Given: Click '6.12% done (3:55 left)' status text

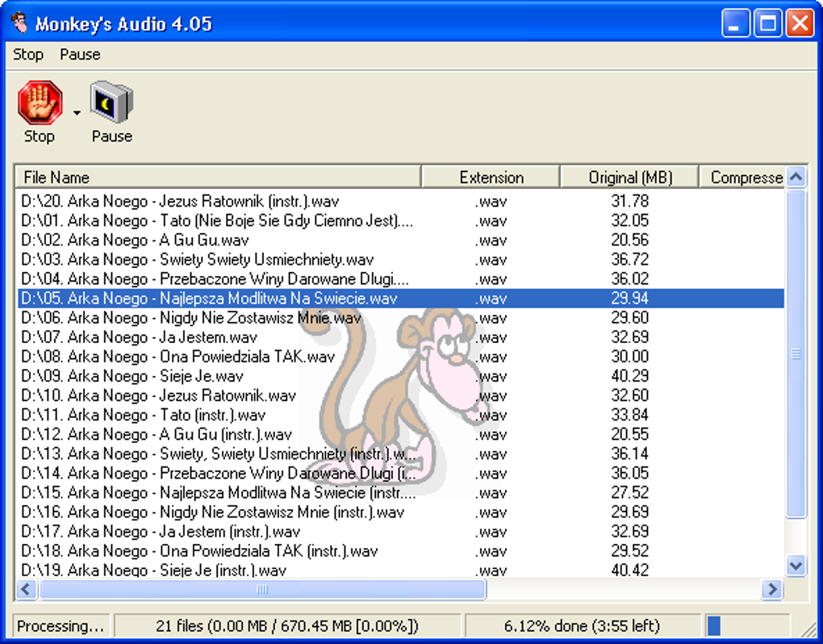Looking at the screenshot, I should click(x=582, y=625).
